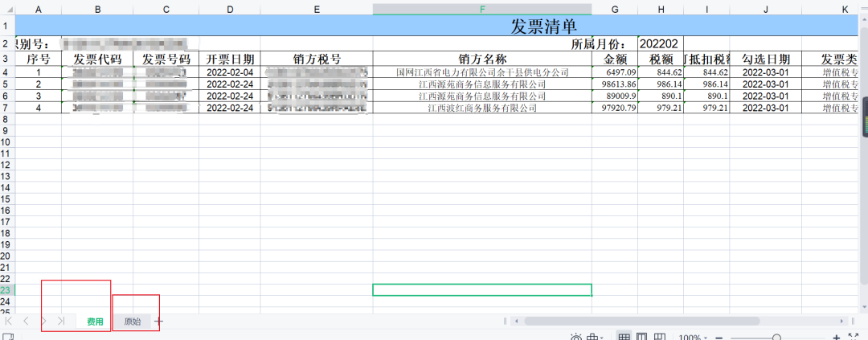The width and height of the screenshot is (868, 340).
Task: Click the amount cell 97920.79
Action: pos(615,108)
